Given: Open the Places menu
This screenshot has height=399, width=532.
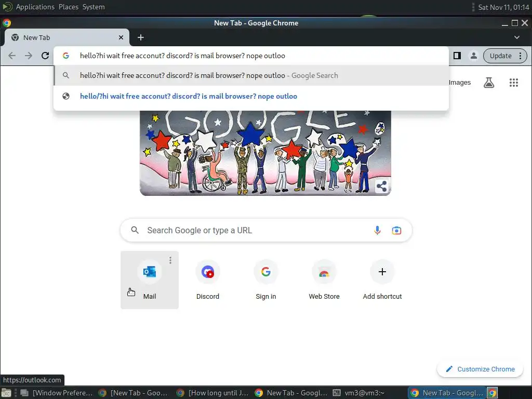Looking at the screenshot, I should tap(69, 7).
